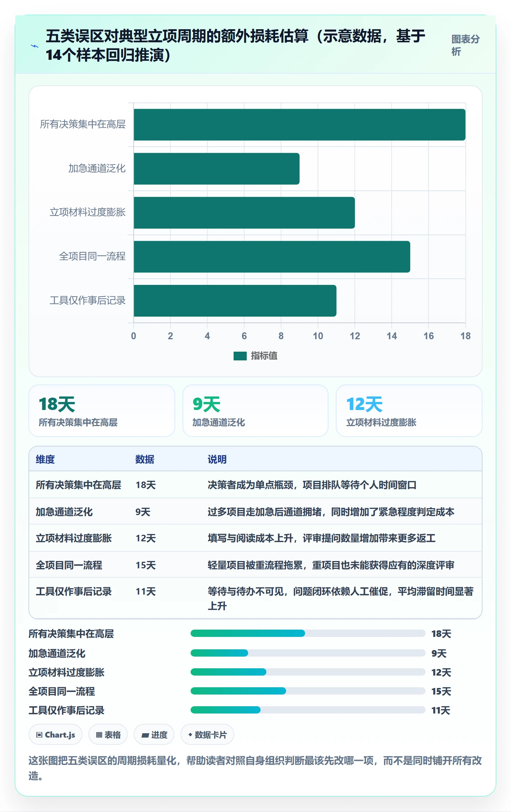Click the 加急通道泛化 chart bar
Image resolution: width=511 pixels, height=812 pixels.
point(216,169)
